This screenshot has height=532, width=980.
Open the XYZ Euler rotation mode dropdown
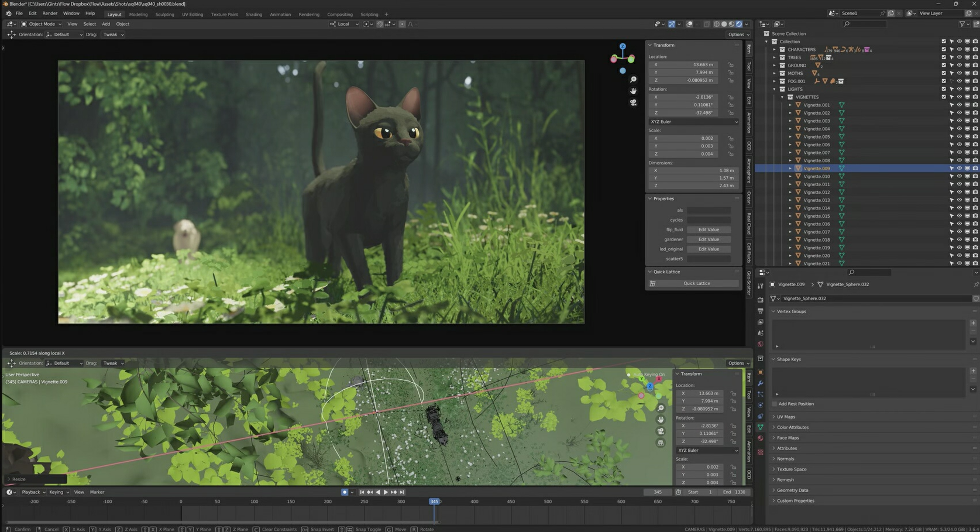click(x=693, y=122)
